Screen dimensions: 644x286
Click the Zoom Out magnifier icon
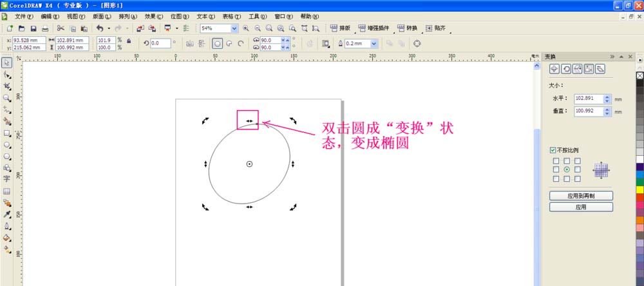[258, 28]
